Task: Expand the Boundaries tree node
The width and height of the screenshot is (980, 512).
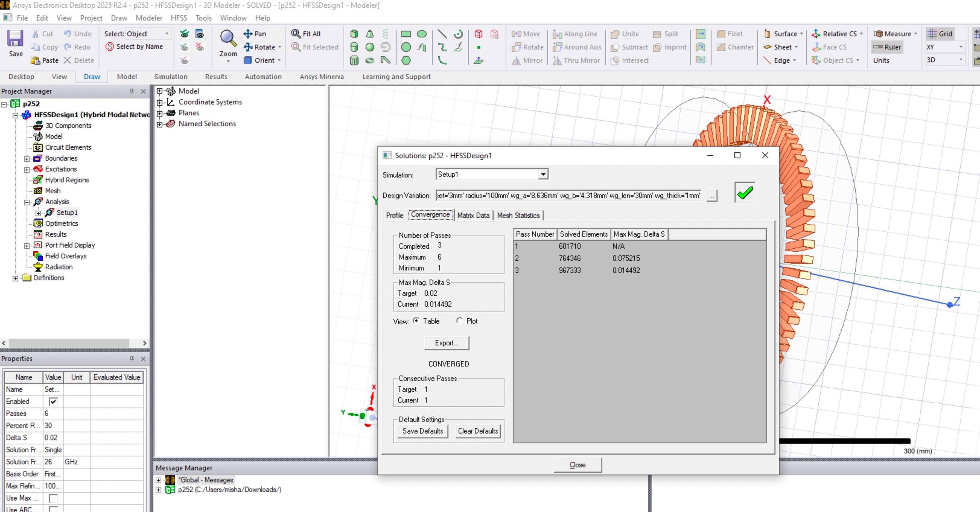Action: (x=27, y=158)
